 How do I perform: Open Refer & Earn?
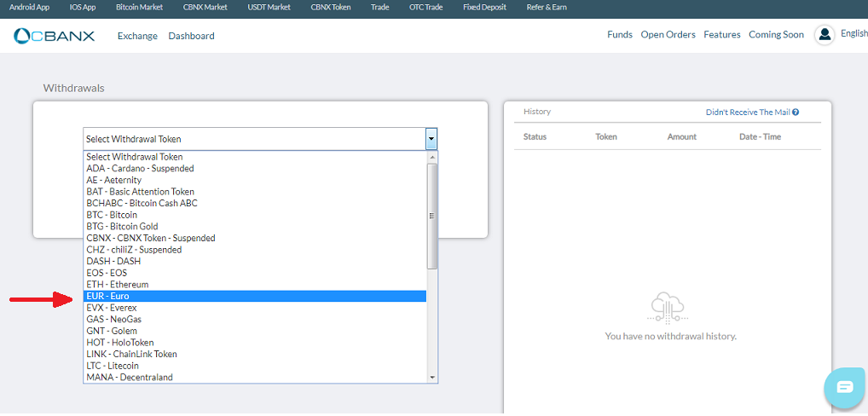pyautogui.click(x=547, y=8)
